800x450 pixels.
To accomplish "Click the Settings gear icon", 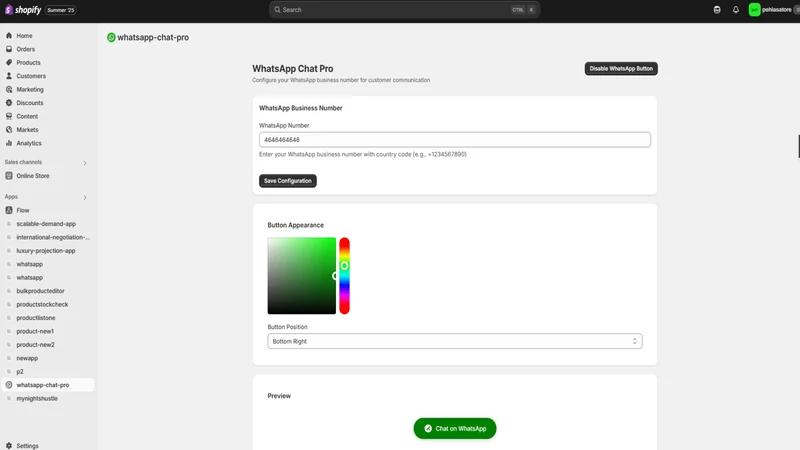I will pos(9,445).
